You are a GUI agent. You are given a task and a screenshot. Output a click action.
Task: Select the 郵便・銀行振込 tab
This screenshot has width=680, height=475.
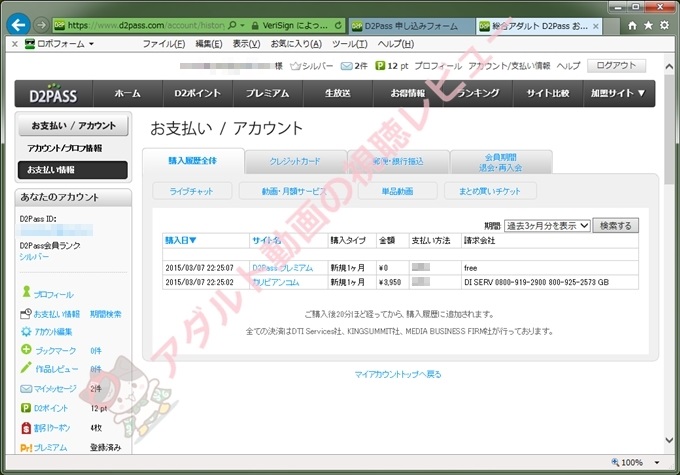pyautogui.click(x=398, y=161)
